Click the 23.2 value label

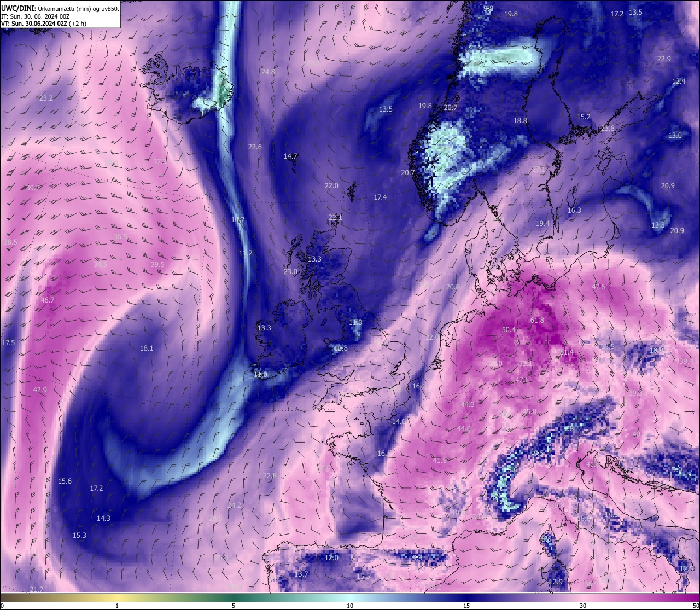pyautogui.click(x=46, y=98)
